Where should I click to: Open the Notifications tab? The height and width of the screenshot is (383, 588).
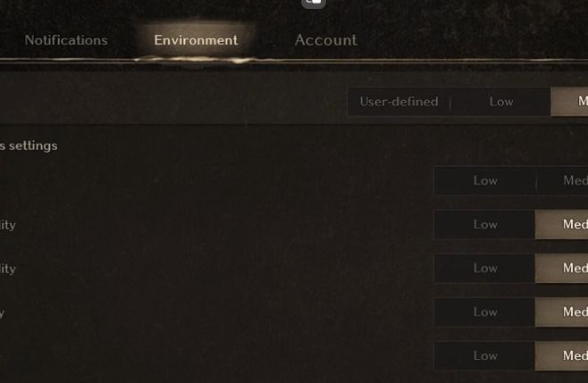click(x=66, y=40)
